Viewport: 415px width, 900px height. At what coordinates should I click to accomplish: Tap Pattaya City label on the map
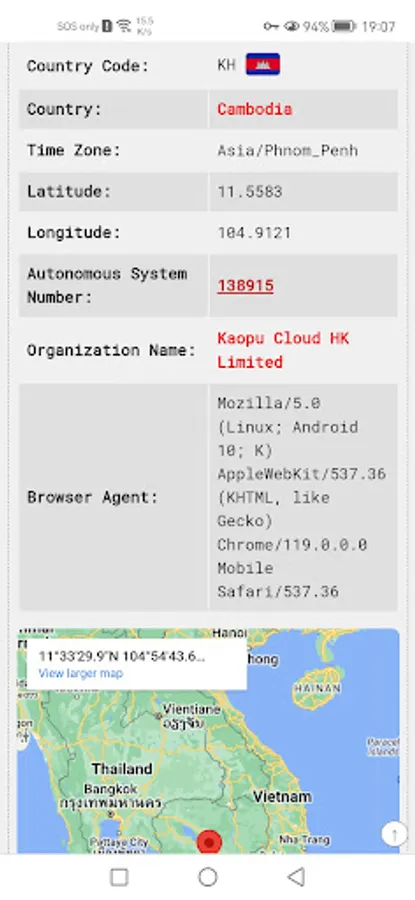coord(119,842)
